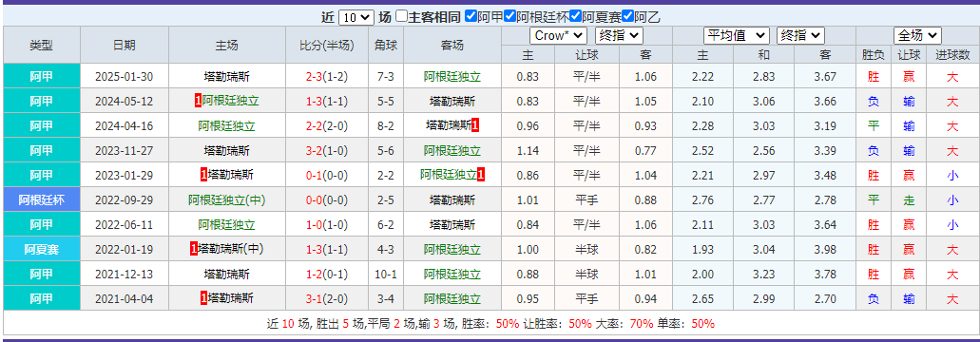Screen dimensions: 980x342
Task: Click 阿根廷杯 type label in 2022-09-29 row
Action: pyautogui.click(x=41, y=200)
